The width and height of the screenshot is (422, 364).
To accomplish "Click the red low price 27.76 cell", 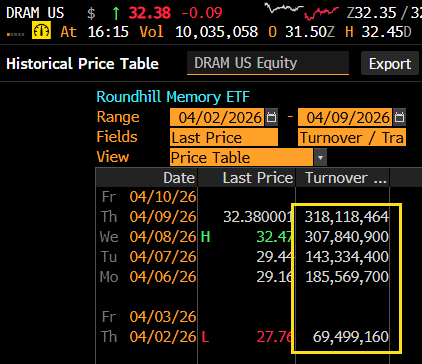I will coord(275,337).
